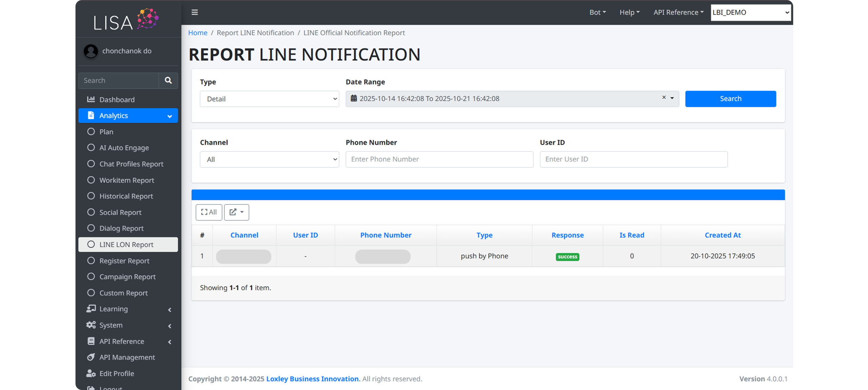Expand the Learning sidebar section
The height and width of the screenshot is (390, 868).
click(x=128, y=309)
